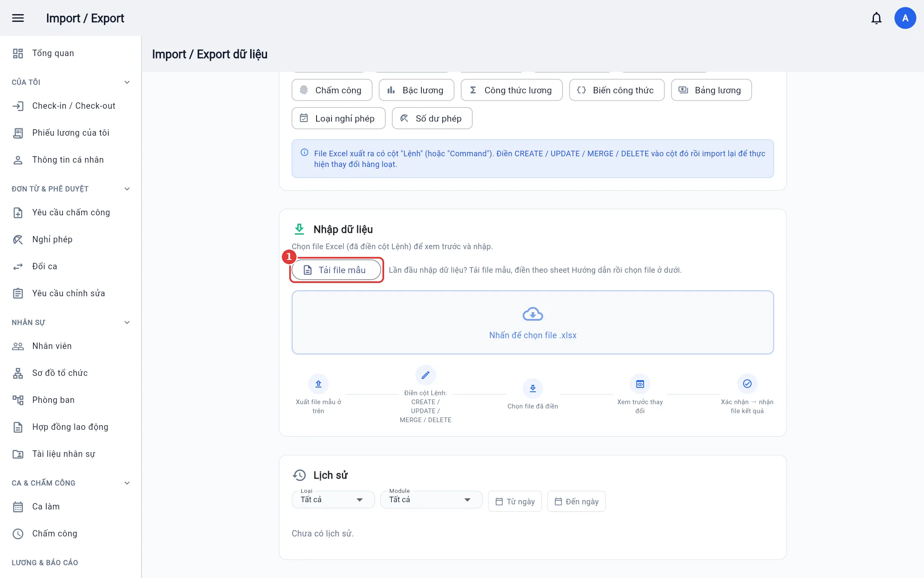Click the Xác nhận checkmark step icon

pyautogui.click(x=747, y=384)
